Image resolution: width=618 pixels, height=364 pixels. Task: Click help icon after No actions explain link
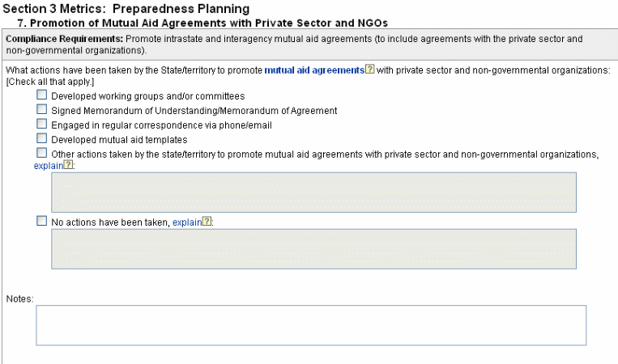click(207, 222)
